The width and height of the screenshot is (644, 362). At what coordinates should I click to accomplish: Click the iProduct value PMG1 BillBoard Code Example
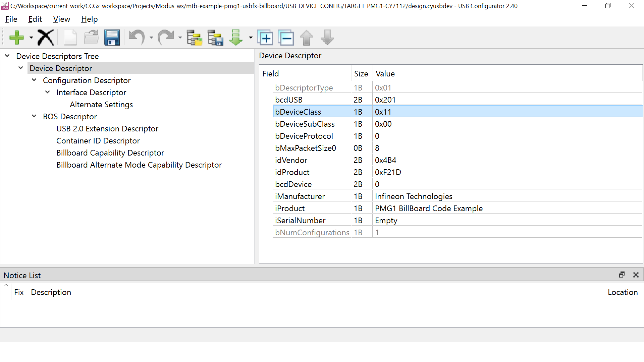coord(429,208)
